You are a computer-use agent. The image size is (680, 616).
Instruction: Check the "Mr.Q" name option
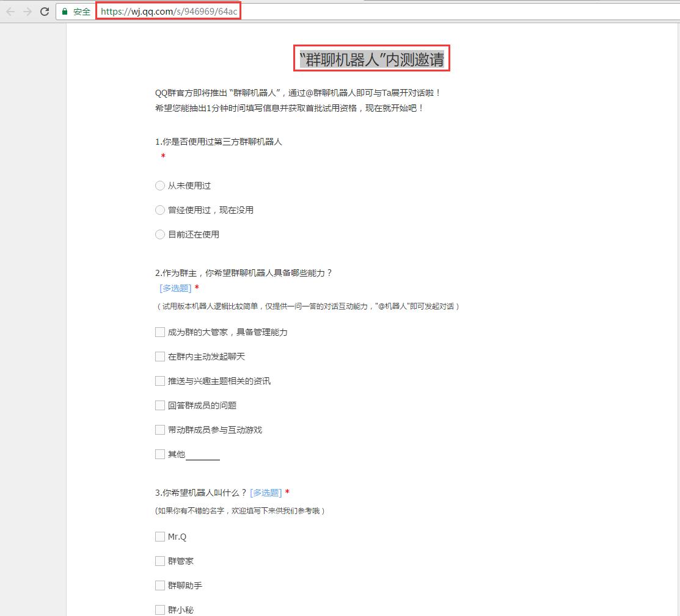click(x=159, y=537)
